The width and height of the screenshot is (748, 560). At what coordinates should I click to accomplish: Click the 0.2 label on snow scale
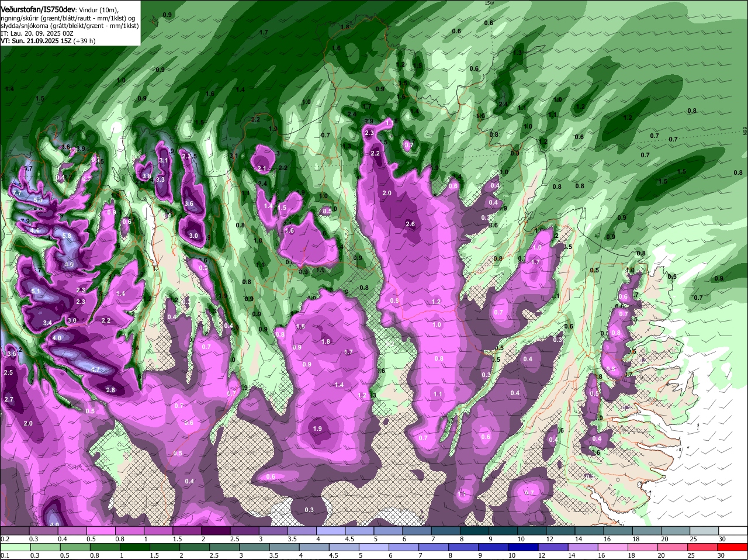(x=5, y=538)
